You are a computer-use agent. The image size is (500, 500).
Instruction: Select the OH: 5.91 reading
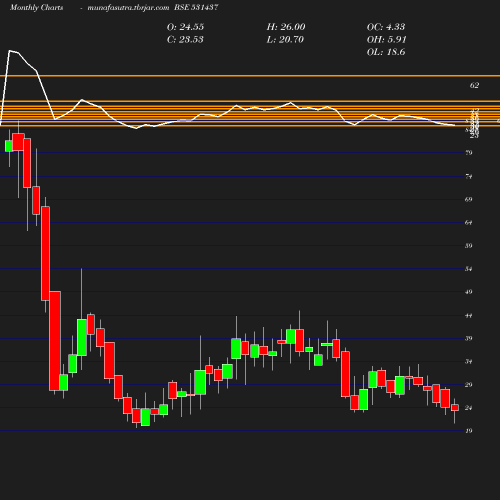pos(387,39)
